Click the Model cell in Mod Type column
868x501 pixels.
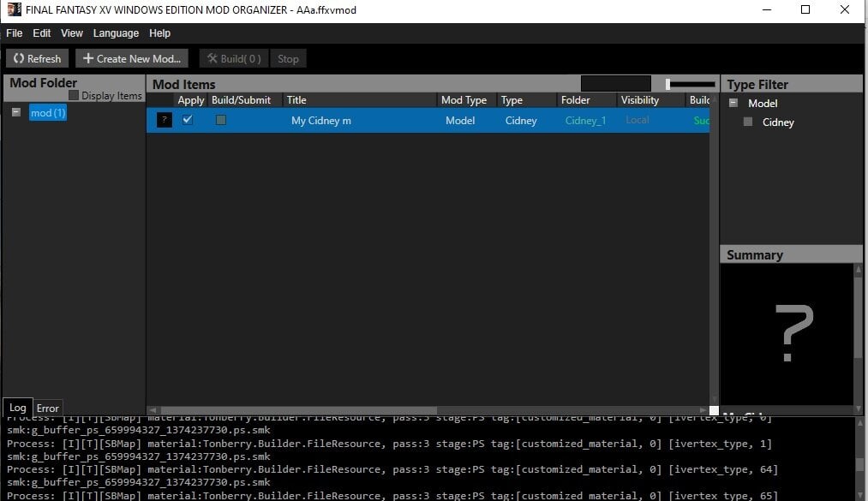click(460, 121)
